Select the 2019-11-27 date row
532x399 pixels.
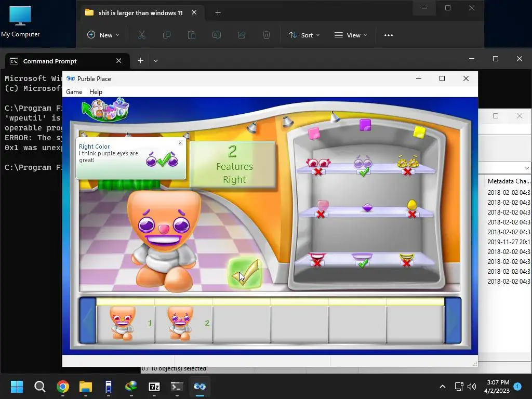tap(509, 242)
